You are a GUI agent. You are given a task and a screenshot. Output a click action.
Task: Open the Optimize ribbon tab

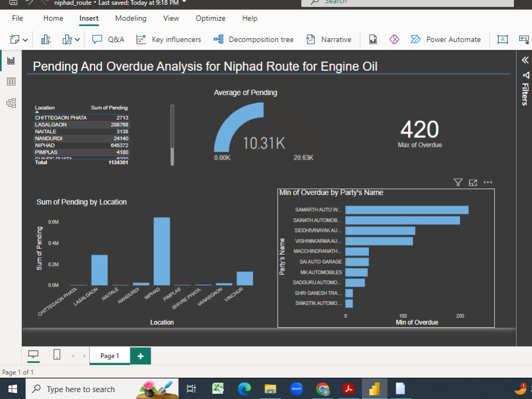(x=210, y=18)
